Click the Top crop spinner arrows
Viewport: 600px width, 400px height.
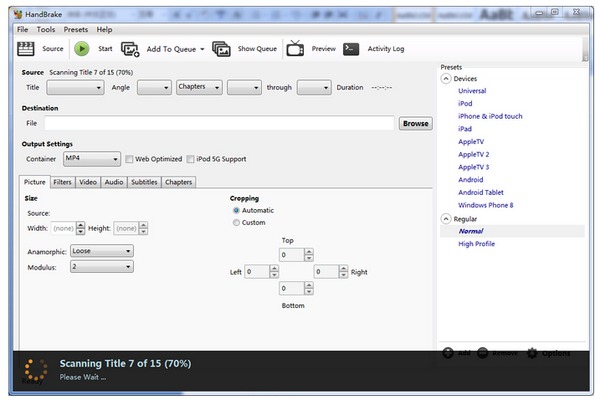[x=309, y=255]
